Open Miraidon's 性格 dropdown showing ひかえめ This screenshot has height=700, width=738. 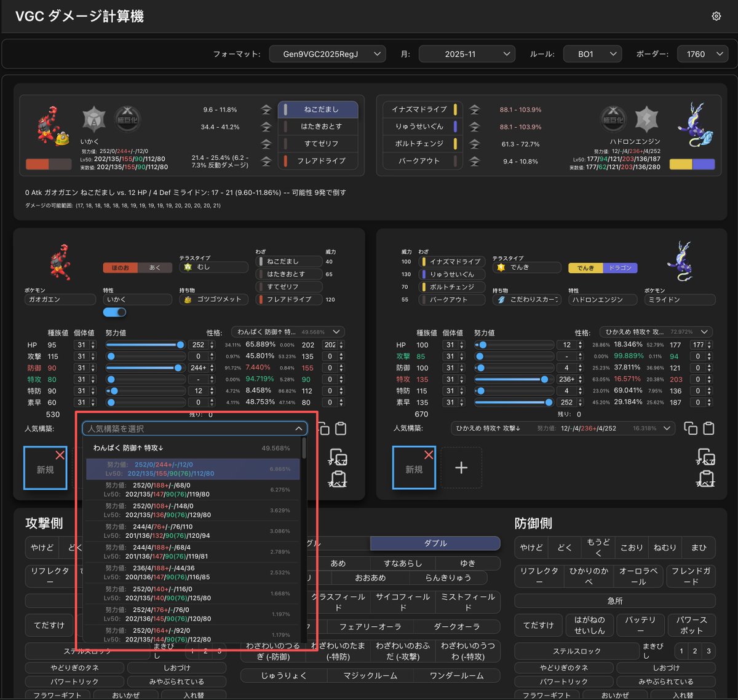point(656,332)
